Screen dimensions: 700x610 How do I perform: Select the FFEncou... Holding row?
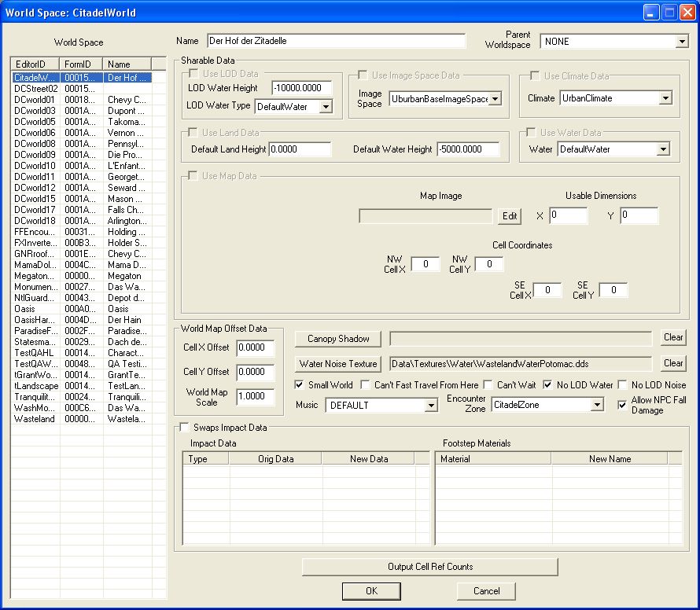tap(82, 232)
